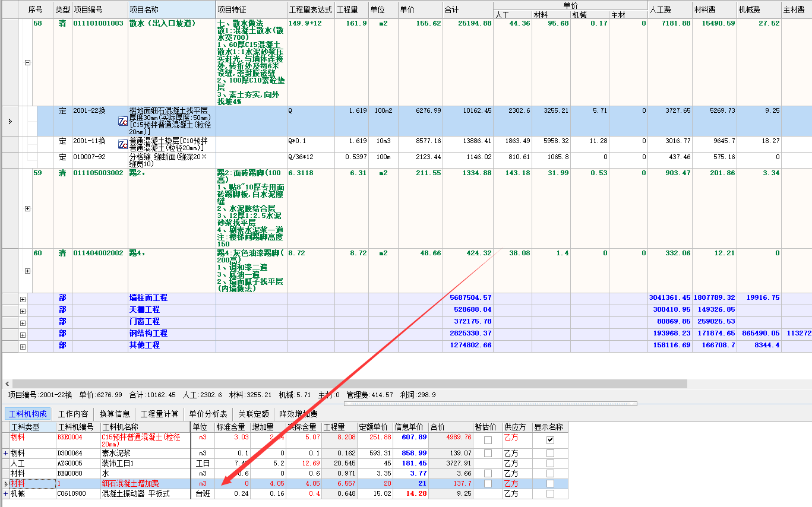Click the left arrow of horizontal scrollbar

(x=7, y=384)
